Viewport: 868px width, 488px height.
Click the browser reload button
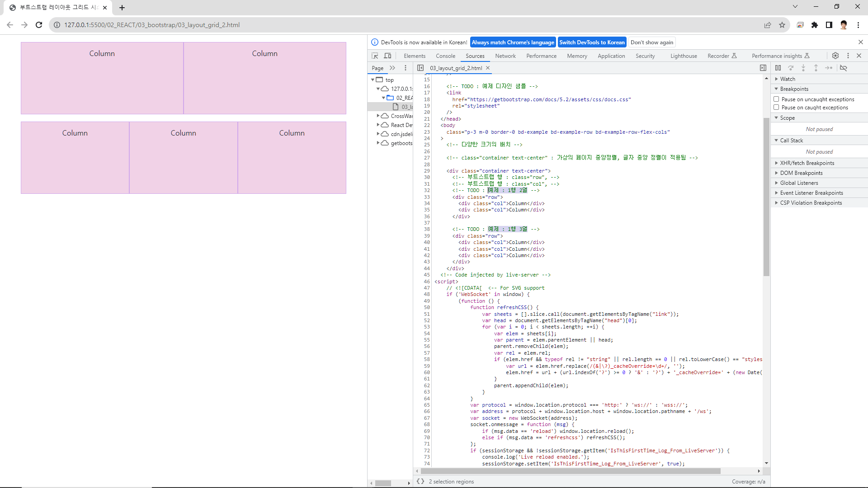(x=39, y=25)
